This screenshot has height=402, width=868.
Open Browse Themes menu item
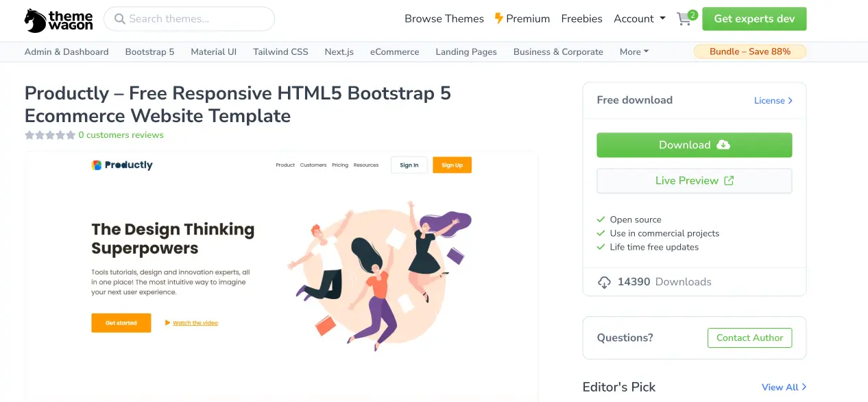444,19
